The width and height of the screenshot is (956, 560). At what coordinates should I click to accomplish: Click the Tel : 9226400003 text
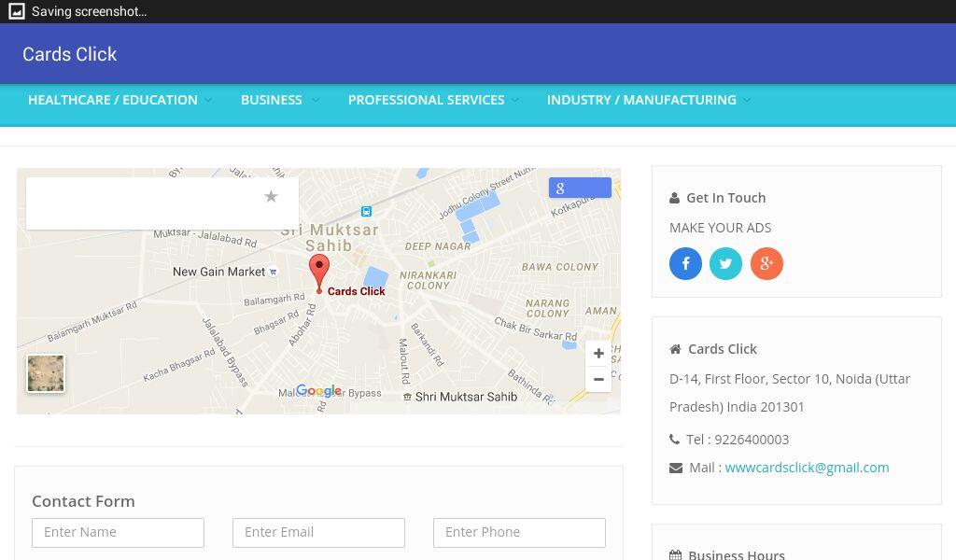pyautogui.click(x=738, y=440)
